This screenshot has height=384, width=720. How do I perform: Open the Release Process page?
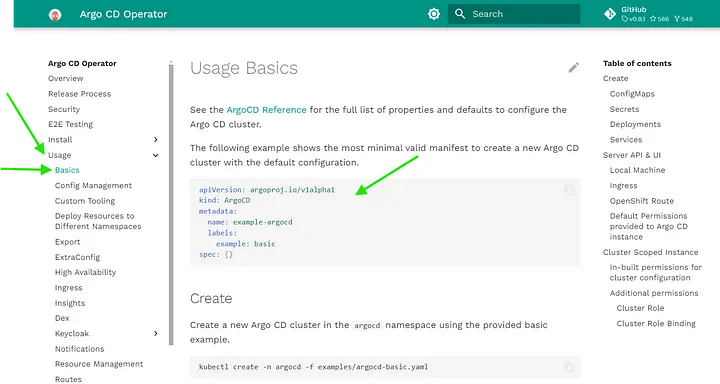79,94
